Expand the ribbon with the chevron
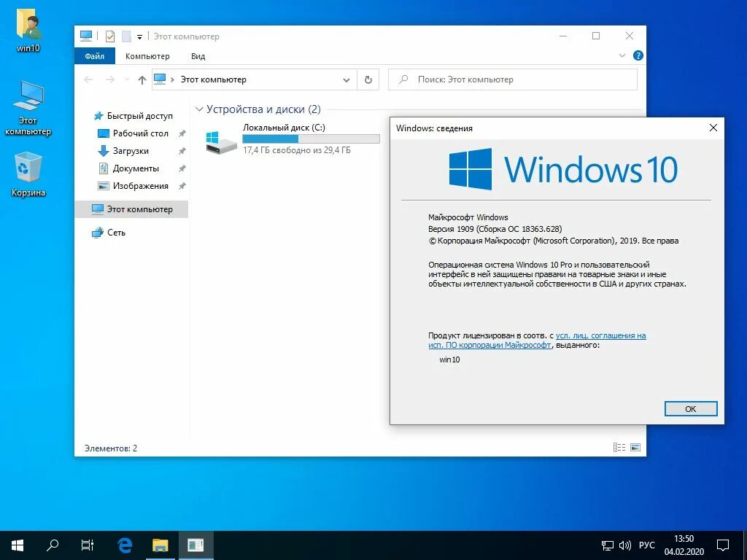Viewport: 747px width, 560px height. tap(622, 55)
